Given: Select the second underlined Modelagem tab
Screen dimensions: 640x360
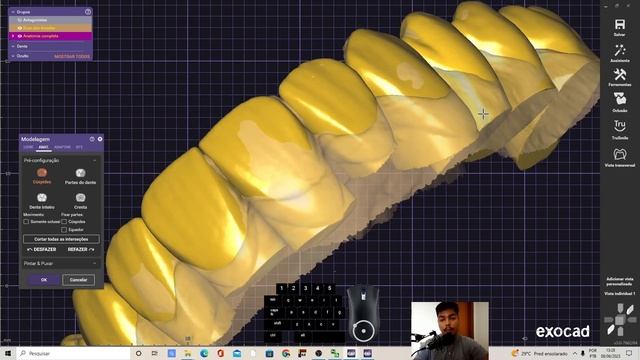Looking at the screenshot, I should point(43,147).
